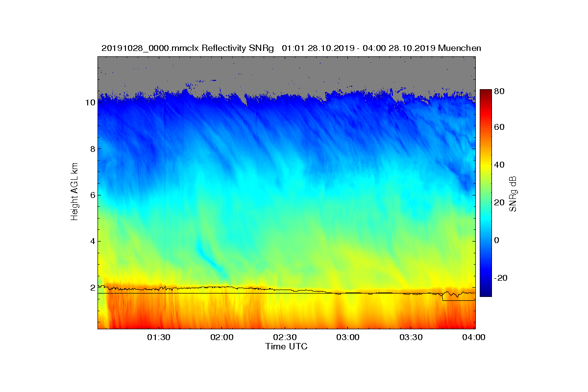Click the height tick label 10
This screenshot has height=392, width=588.
[x=89, y=103]
